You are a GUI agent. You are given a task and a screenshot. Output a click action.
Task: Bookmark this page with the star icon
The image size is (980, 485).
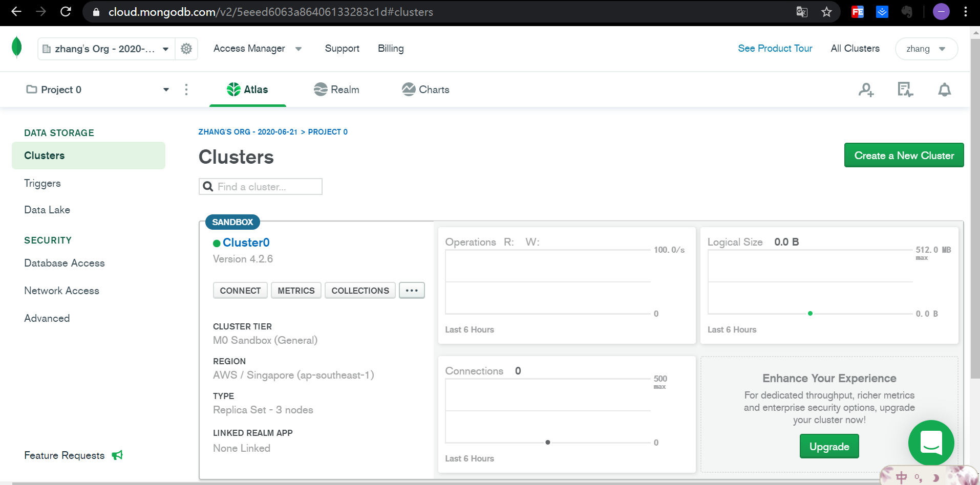826,12
